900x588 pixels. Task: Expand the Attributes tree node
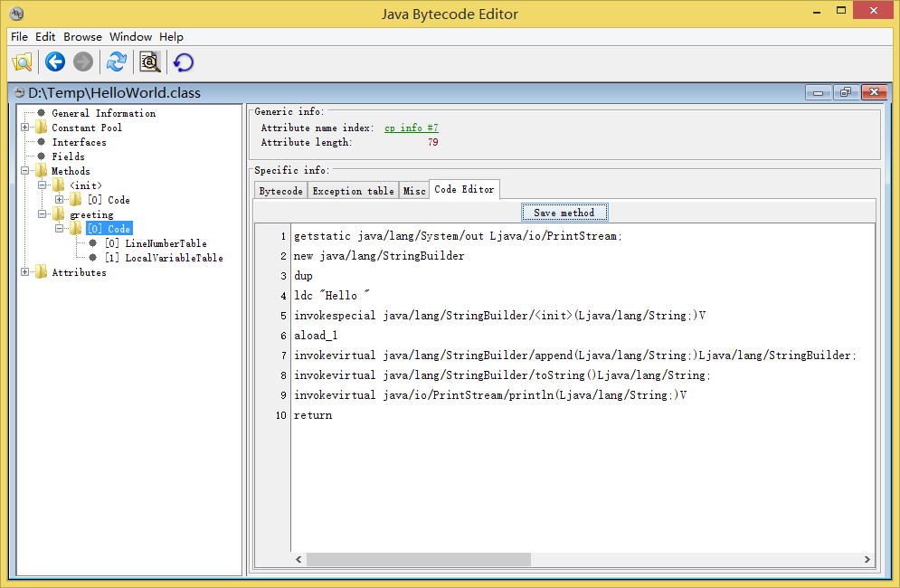[x=24, y=271]
